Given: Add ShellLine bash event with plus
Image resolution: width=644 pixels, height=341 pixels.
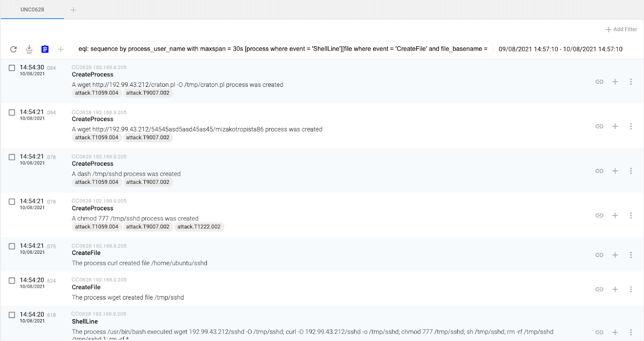Looking at the screenshot, I should tap(615, 332).
